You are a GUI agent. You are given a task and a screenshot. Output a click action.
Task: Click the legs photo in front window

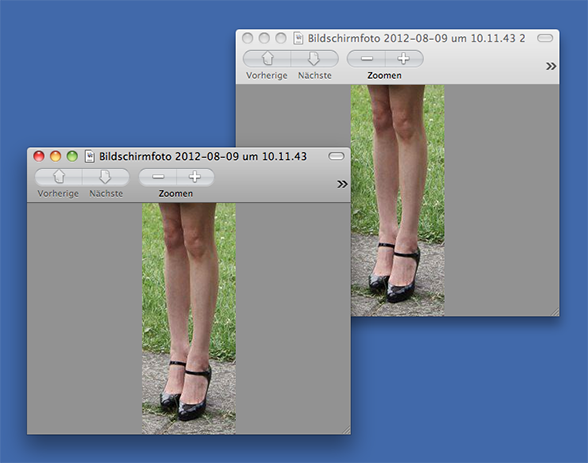click(x=189, y=319)
